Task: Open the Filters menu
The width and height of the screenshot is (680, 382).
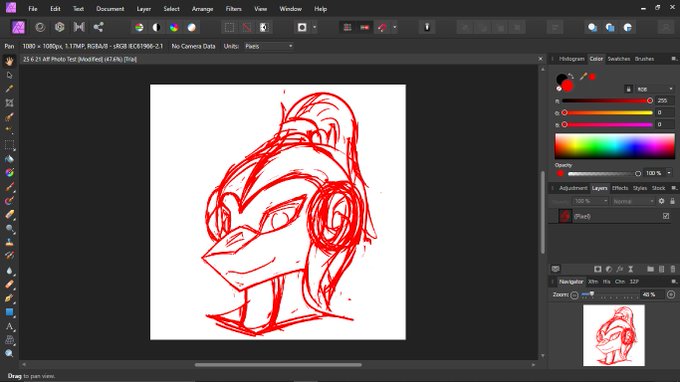Action: [233, 9]
